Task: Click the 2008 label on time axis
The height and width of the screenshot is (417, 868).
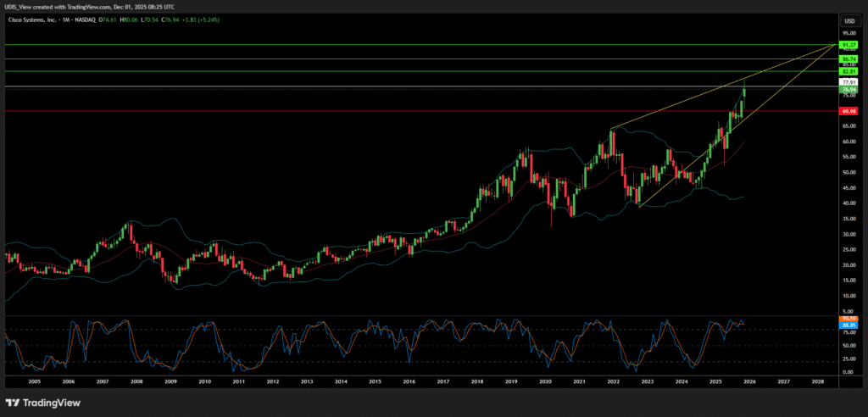Action: 136,382
